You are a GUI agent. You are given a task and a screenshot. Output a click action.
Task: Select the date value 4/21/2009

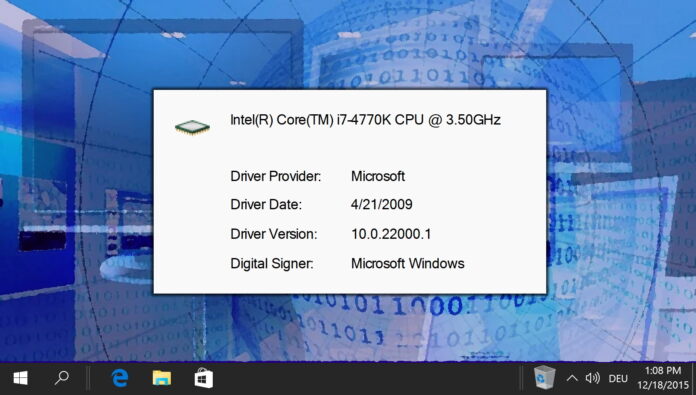coord(382,204)
